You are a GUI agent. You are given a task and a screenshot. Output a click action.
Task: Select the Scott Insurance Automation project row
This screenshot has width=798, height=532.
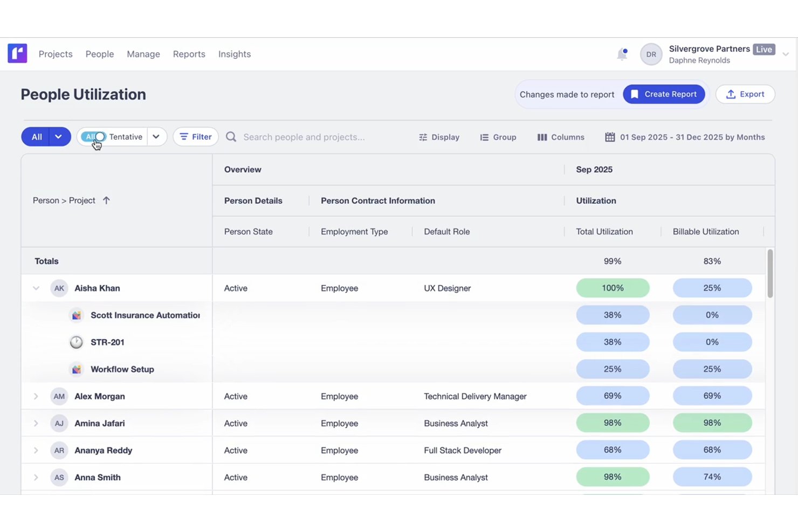[393, 315]
